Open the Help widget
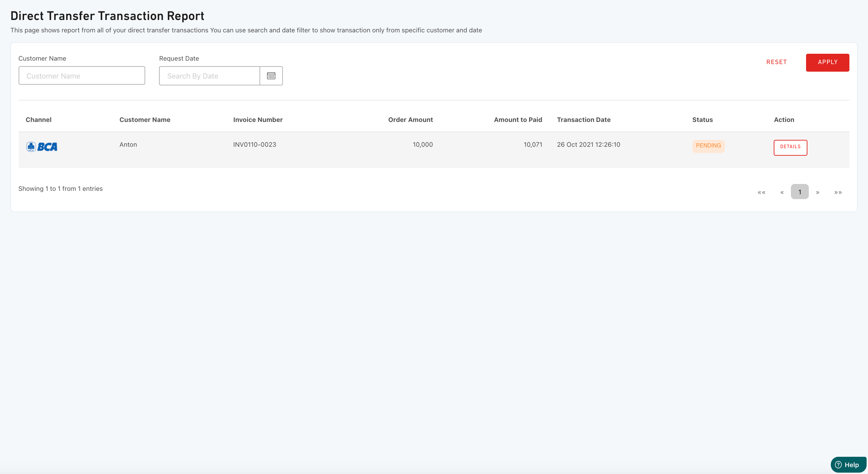The height and width of the screenshot is (474, 868). 848,465
